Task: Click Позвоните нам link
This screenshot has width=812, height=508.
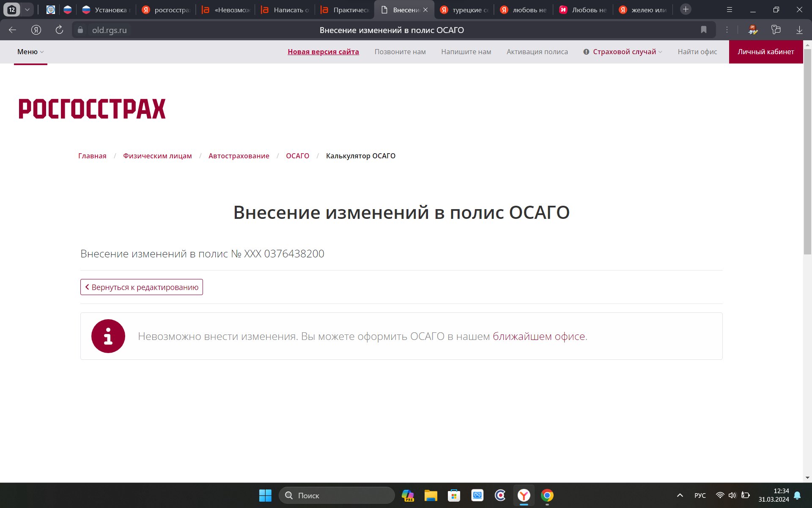Action: click(400, 52)
